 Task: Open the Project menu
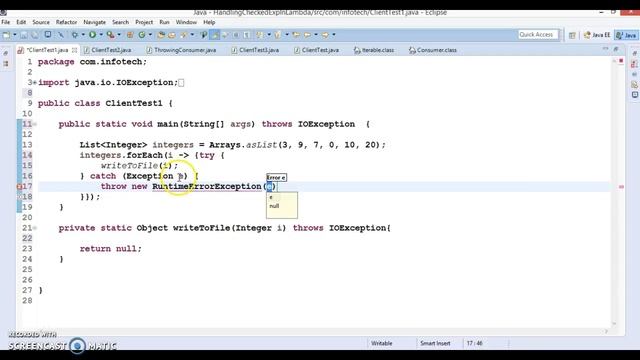pos(144,22)
